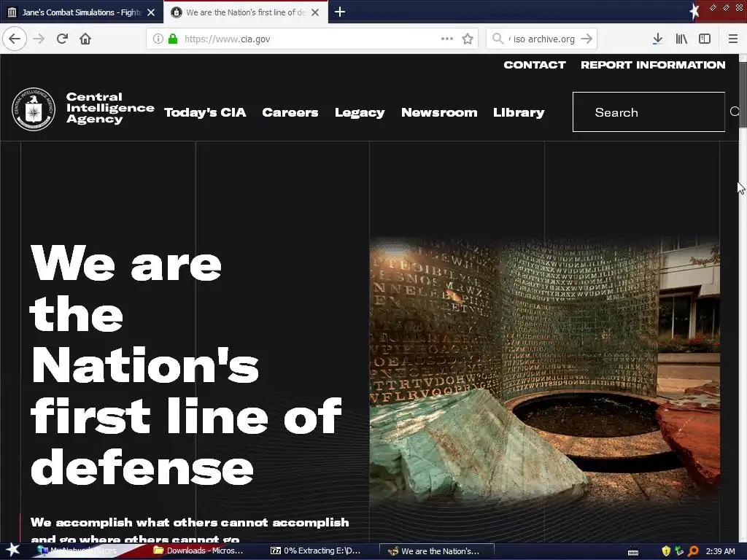Go to the Firefox home page icon
The height and width of the screenshot is (560, 747).
pyautogui.click(x=85, y=39)
